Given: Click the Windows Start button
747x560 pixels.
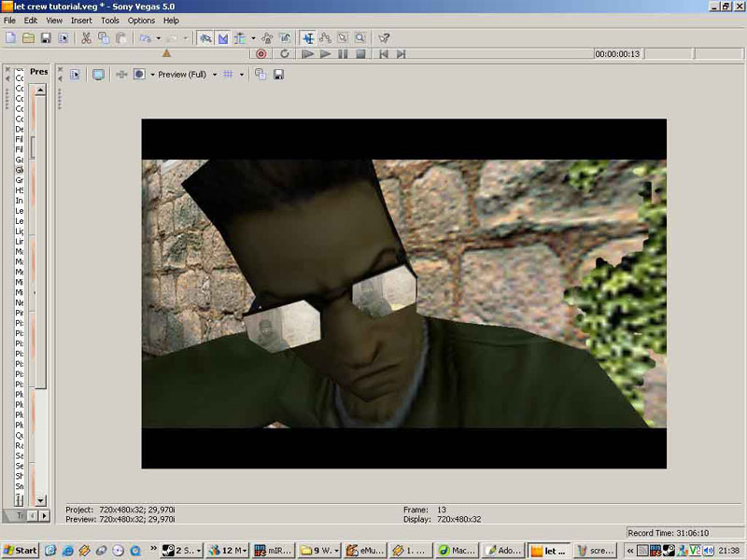Looking at the screenshot, I should coord(20,551).
